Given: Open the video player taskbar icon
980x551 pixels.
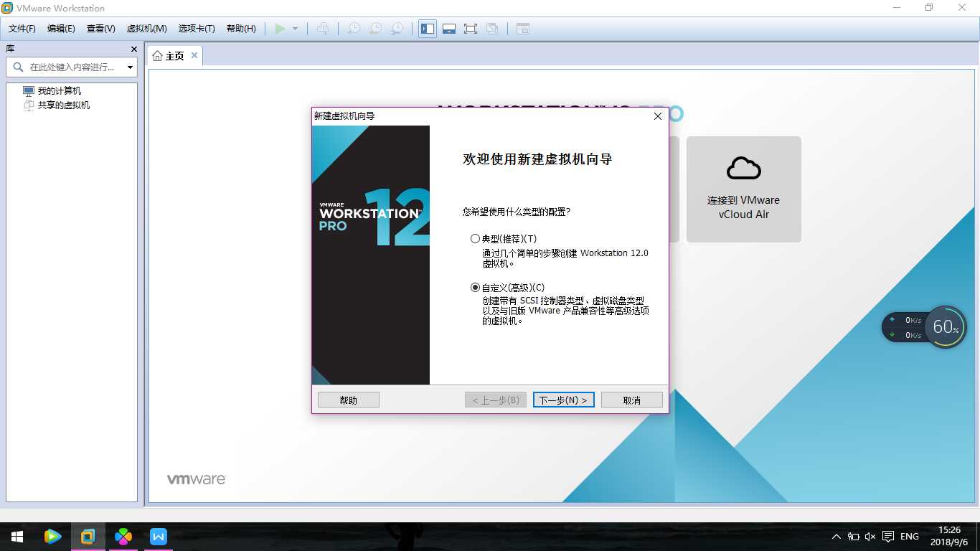Looking at the screenshot, I should coord(52,537).
